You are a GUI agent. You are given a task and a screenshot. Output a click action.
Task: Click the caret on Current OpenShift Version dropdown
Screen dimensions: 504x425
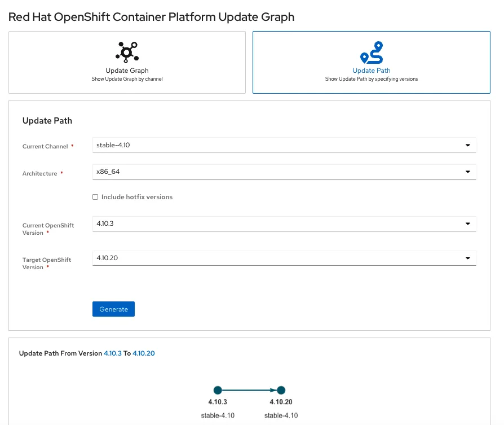pyautogui.click(x=467, y=224)
